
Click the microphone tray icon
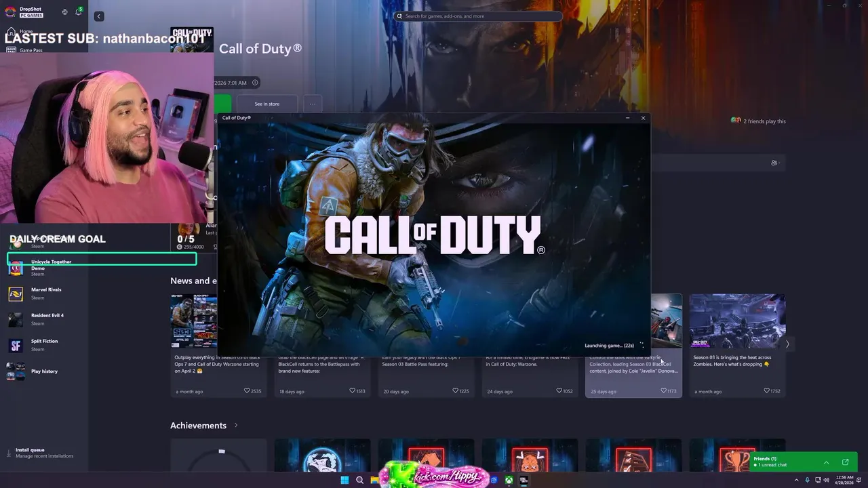tap(807, 480)
